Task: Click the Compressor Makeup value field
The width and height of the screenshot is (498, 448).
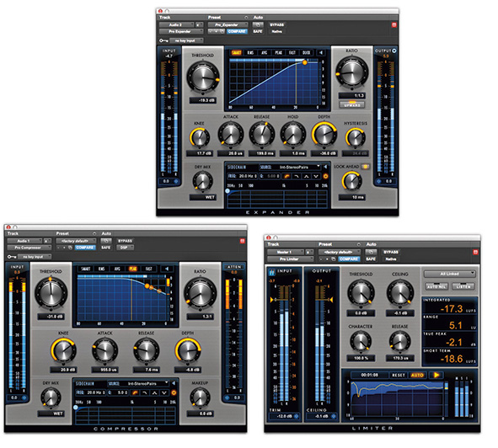Action: pyautogui.click(x=200, y=413)
